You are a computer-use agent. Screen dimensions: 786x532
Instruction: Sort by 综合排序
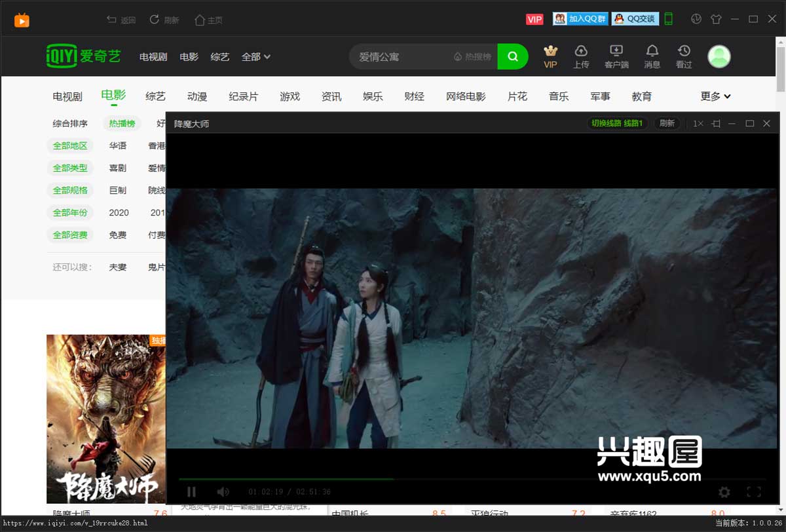pyautogui.click(x=70, y=124)
